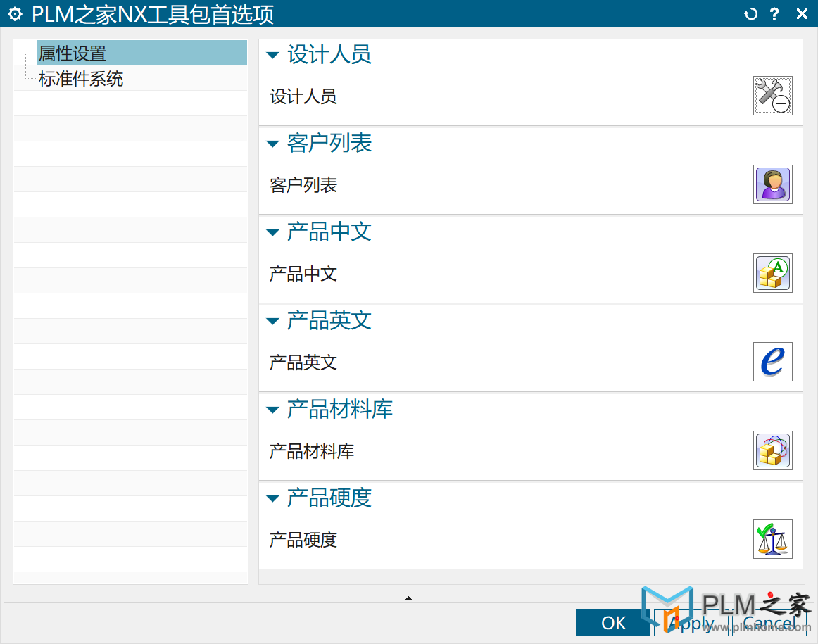Image resolution: width=818 pixels, height=644 pixels.
Task: Open the 产品材料库 material library icon
Action: coord(773,450)
